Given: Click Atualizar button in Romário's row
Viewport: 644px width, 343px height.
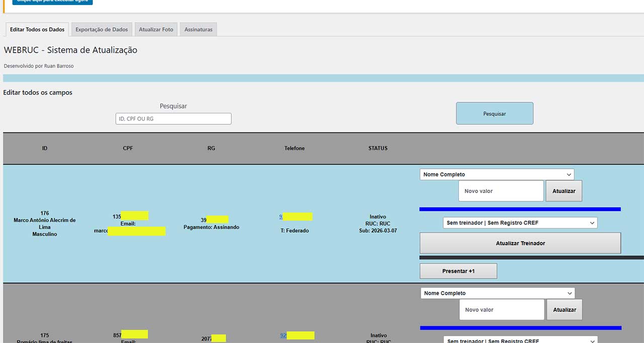Looking at the screenshot, I should pyautogui.click(x=564, y=310).
